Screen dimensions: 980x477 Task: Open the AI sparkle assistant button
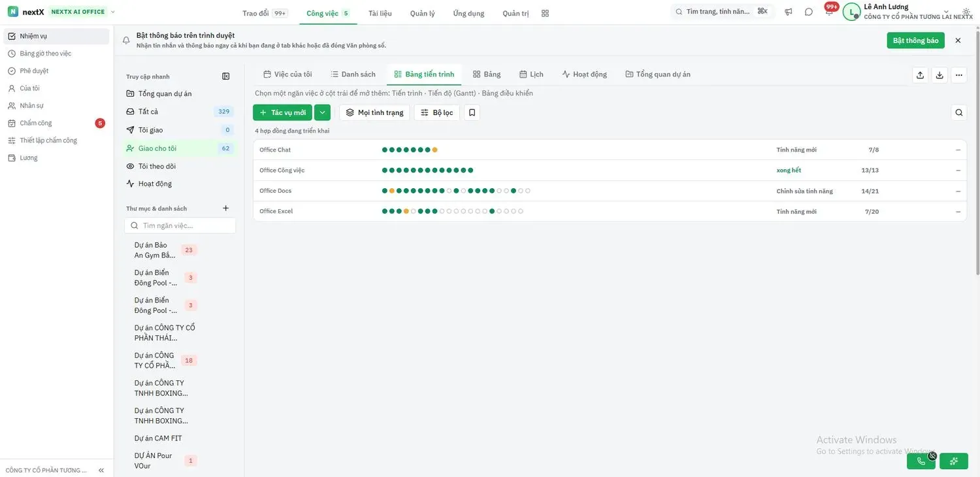pos(954,461)
